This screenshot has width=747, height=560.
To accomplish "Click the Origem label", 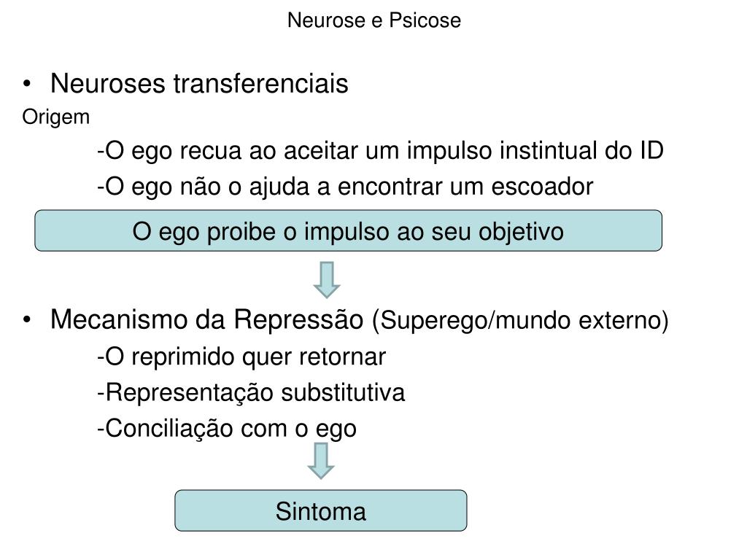I will tap(55, 117).
